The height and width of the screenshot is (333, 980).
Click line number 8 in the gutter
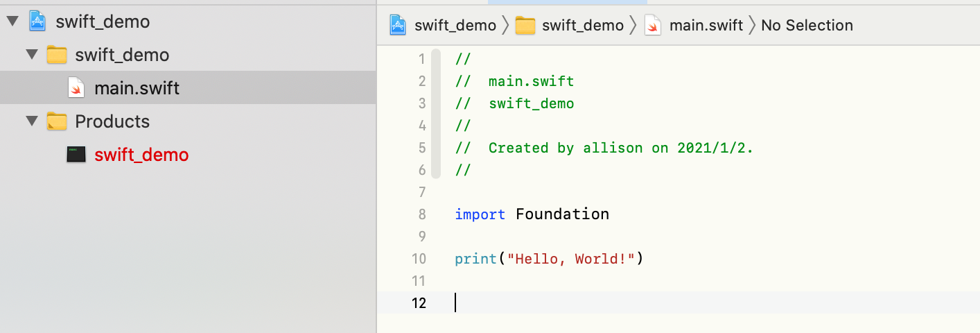tap(422, 214)
